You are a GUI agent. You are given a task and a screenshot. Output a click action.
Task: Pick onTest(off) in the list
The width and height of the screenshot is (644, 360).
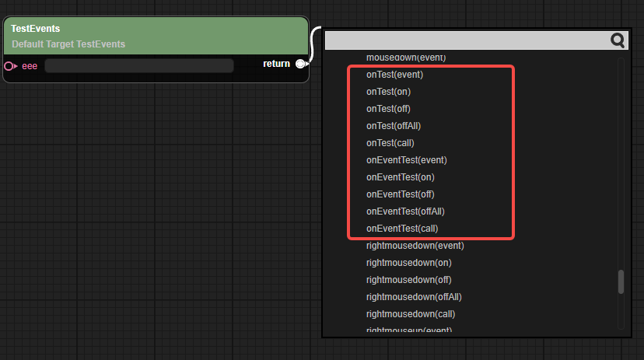point(388,109)
